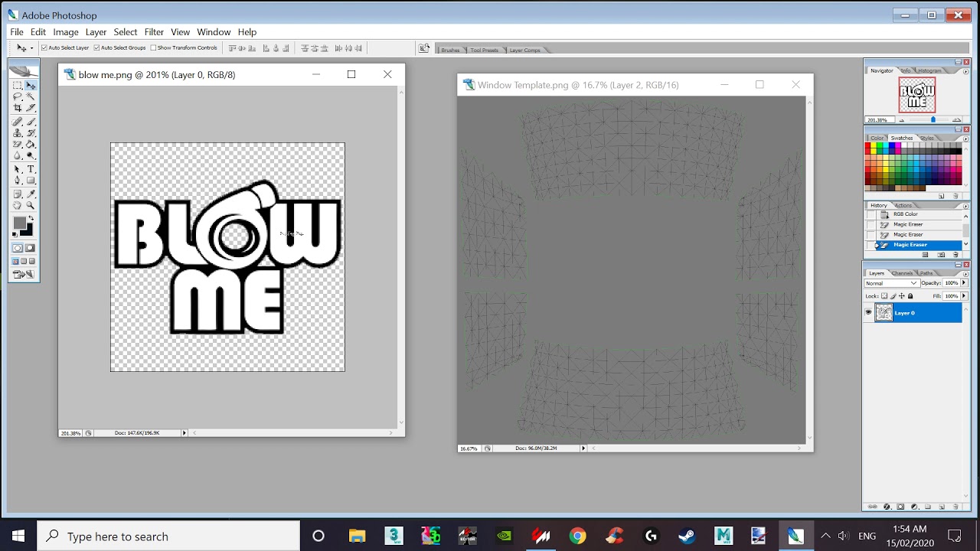Image resolution: width=980 pixels, height=551 pixels.
Task: Switch to Quick Mask mode
Action: 31,248
